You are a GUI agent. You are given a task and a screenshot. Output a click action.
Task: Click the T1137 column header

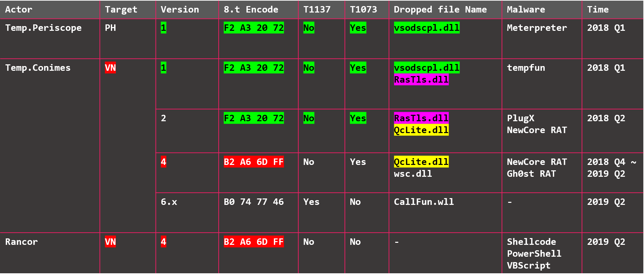pyautogui.click(x=317, y=9)
